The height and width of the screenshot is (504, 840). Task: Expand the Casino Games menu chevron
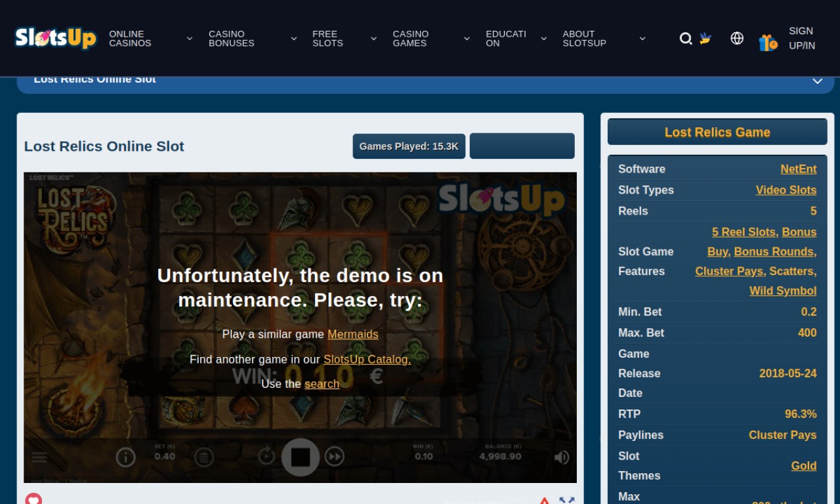(x=467, y=39)
